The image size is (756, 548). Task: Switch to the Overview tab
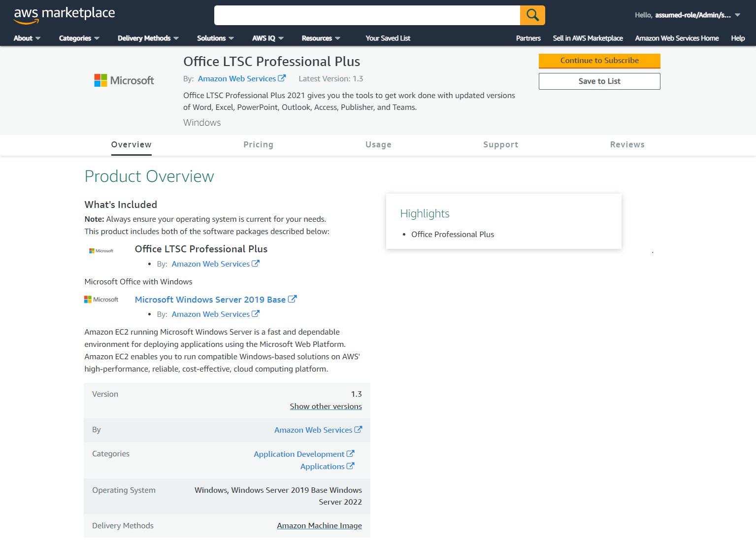click(x=131, y=144)
